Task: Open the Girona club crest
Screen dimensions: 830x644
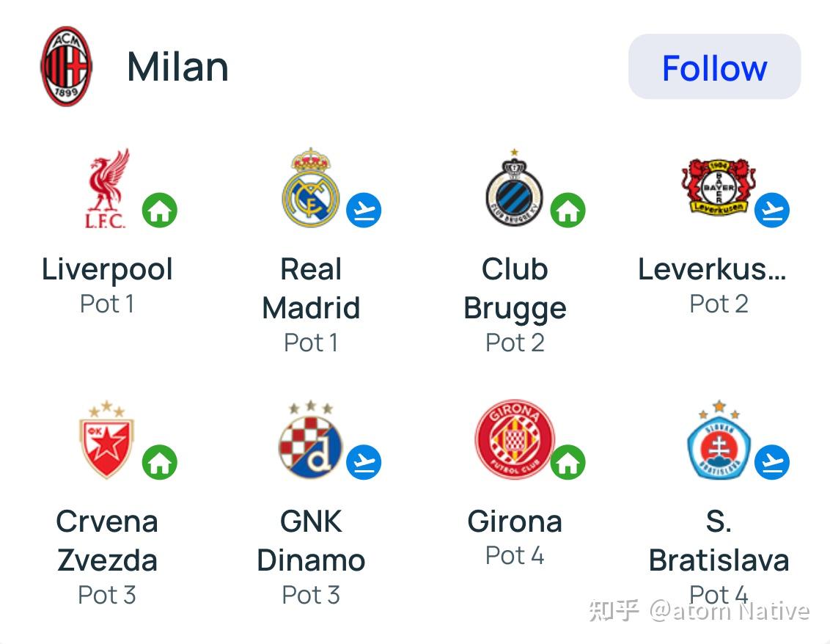Action: tap(515, 439)
